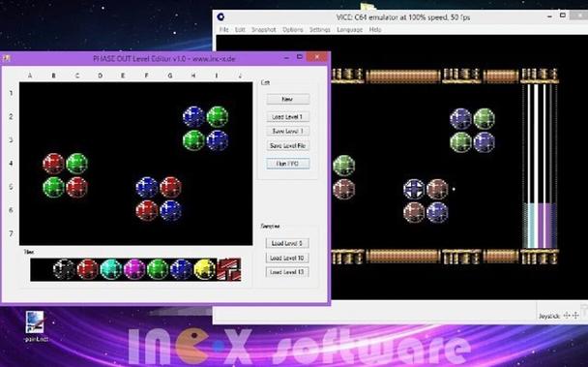Screen dimensions: 588x367
Task: Open the Edit menu in VICE
Action: click(x=240, y=29)
